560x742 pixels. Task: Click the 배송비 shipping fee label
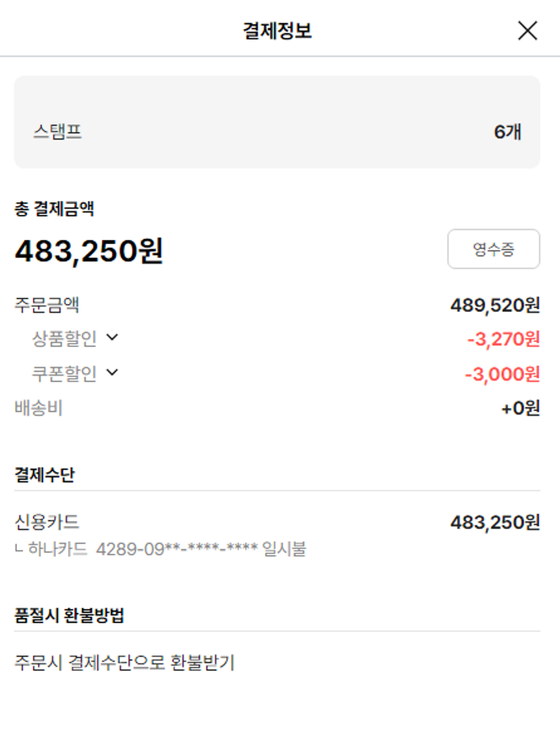click(x=39, y=408)
